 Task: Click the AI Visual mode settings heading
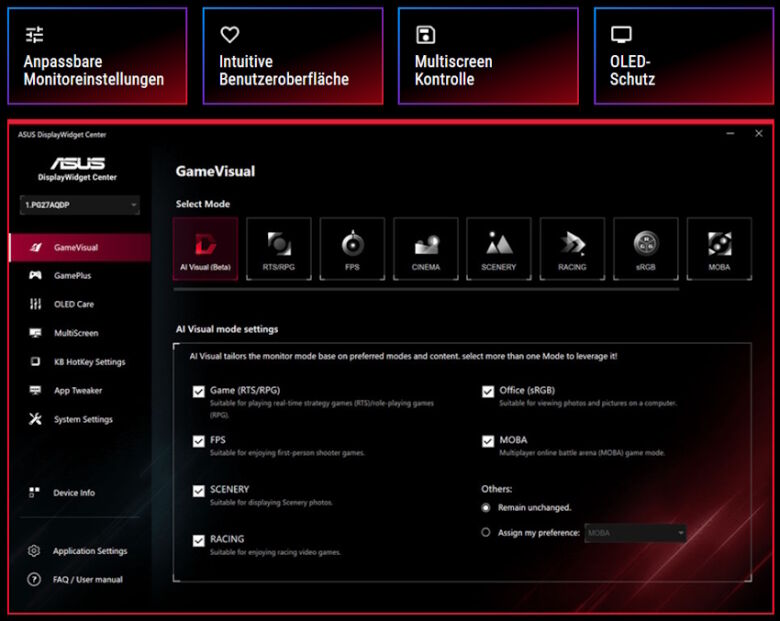227,329
